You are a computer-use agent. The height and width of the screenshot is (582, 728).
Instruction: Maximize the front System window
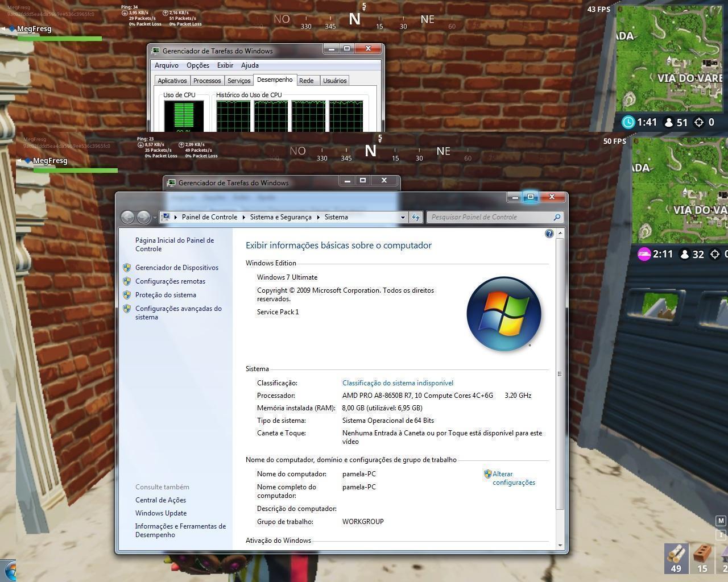pyautogui.click(x=531, y=197)
